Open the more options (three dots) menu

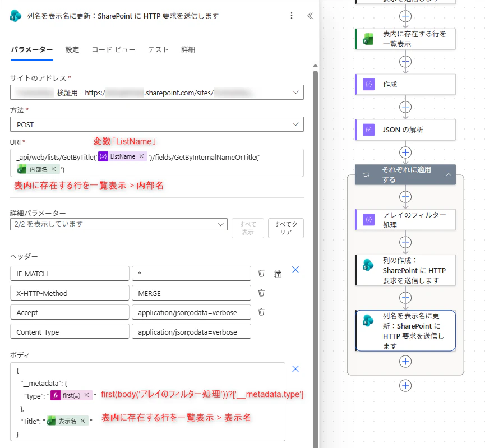coord(292,16)
